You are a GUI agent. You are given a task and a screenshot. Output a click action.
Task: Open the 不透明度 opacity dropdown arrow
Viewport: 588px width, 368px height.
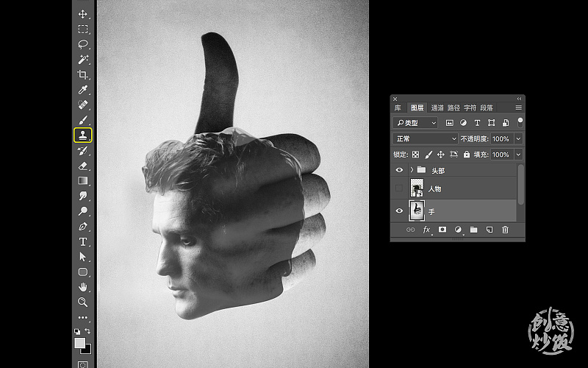click(x=518, y=138)
